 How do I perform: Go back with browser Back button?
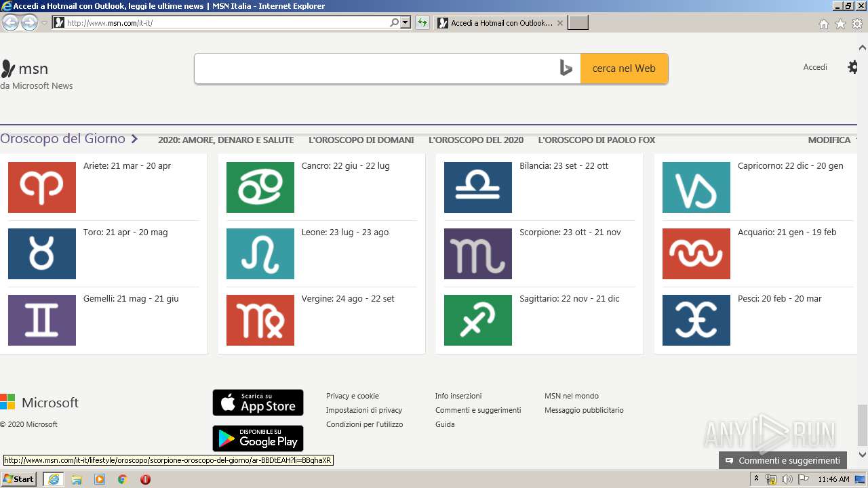click(11, 23)
